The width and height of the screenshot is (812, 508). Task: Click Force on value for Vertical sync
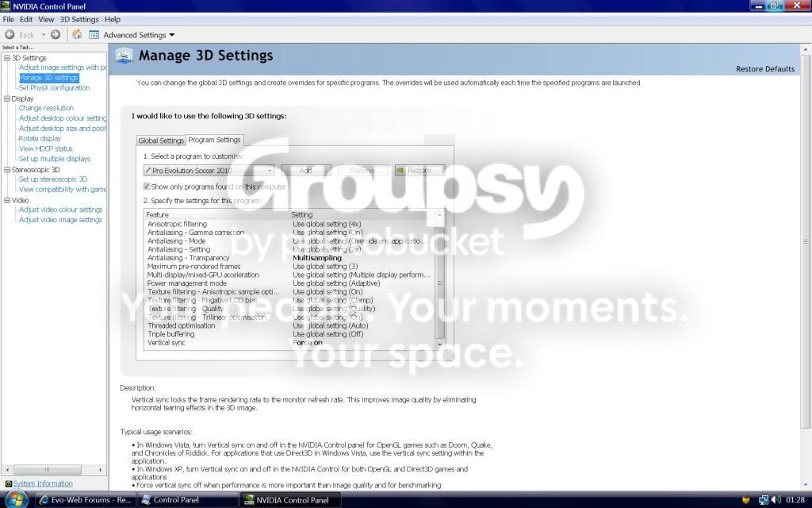click(x=308, y=343)
